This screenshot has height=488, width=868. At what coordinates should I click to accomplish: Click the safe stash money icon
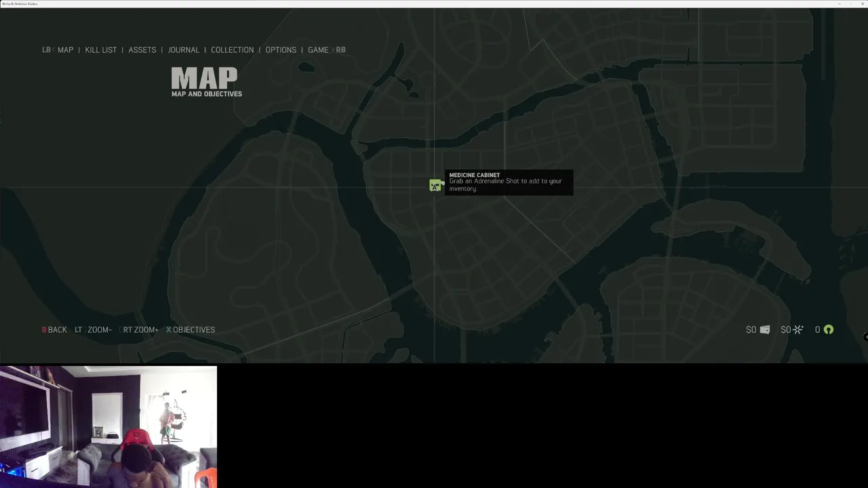(x=798, y=330)
